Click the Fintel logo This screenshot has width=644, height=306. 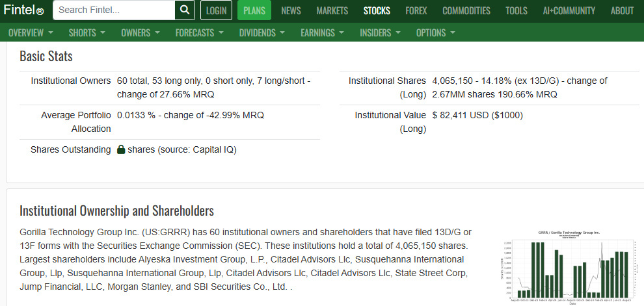coord(23,10)
